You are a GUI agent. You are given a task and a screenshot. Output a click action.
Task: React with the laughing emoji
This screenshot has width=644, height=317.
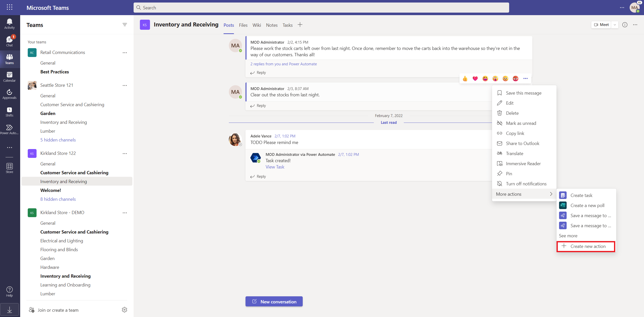(485, 78)
